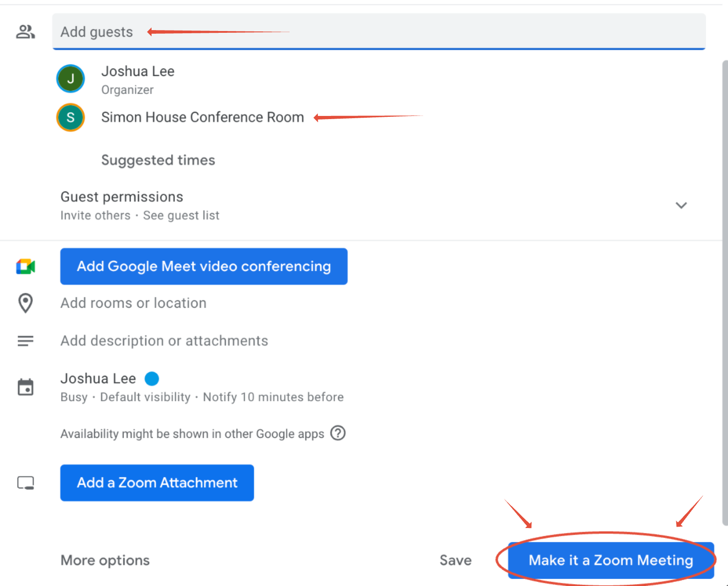Select Joshua Lee's green J avatar
This screenshot has height=586, width=728.
click(71, 79)
